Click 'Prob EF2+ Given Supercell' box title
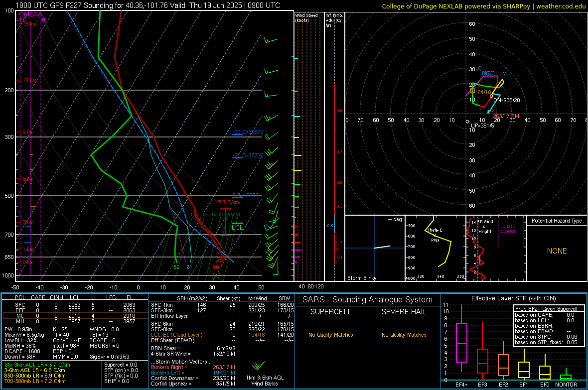Screen dimensions: 588x390 click(546, 309)
